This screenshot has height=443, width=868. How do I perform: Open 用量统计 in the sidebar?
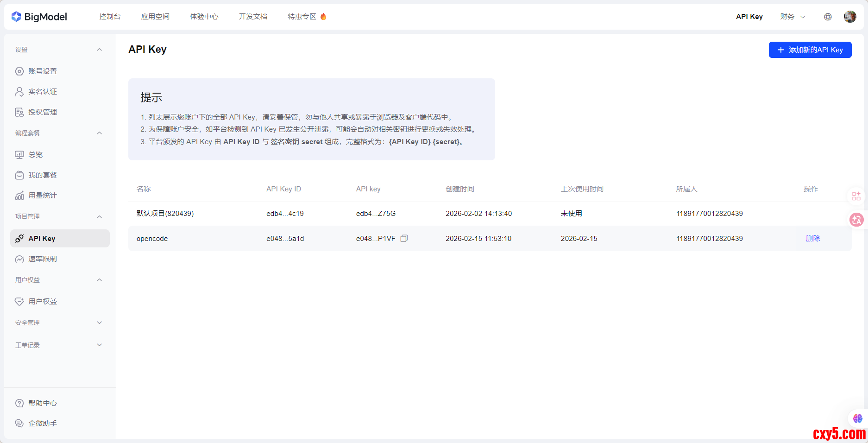click(x=43, y=196)
